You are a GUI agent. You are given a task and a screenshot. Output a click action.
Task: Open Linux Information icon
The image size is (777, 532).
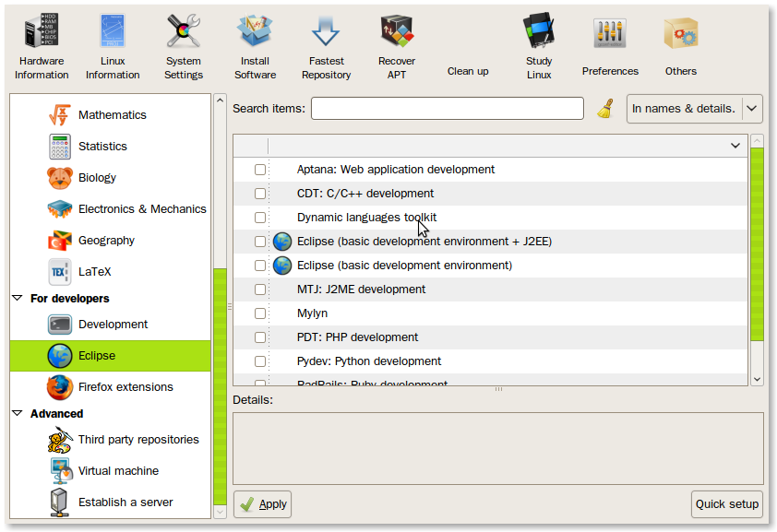(113, 31)
